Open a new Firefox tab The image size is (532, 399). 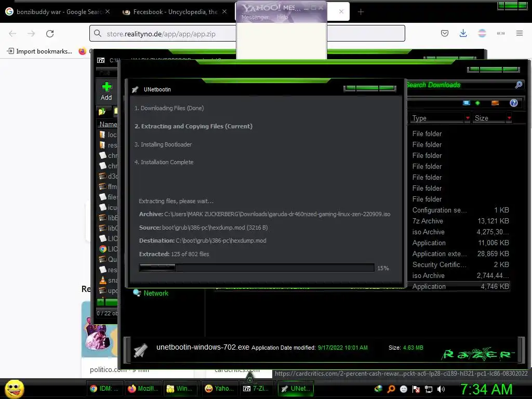click(x=361, y=12)
